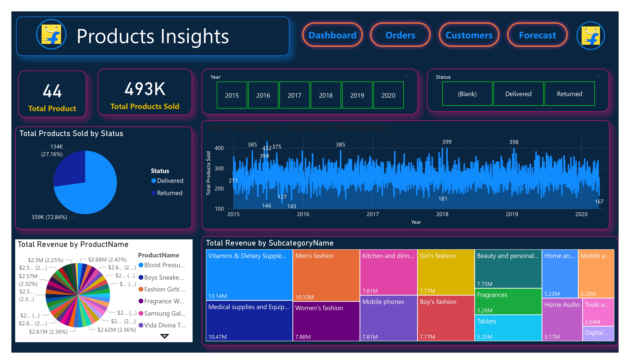Click the Dashboard navigation button
Image resolution: width=630 pixels, height=364 pixels.
(332, 35)
